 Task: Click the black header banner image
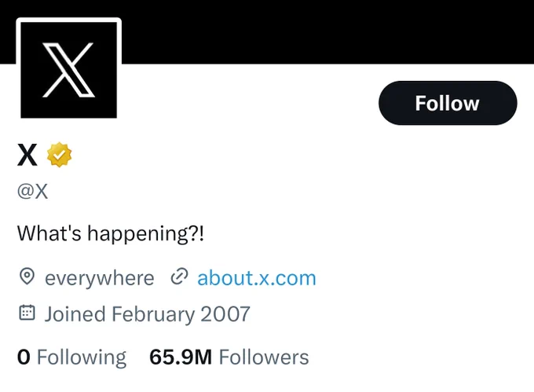(327, 31)
